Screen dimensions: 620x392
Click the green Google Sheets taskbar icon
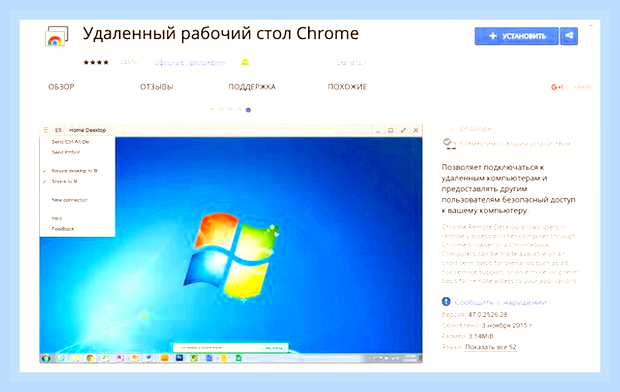(x=238, y=358)
